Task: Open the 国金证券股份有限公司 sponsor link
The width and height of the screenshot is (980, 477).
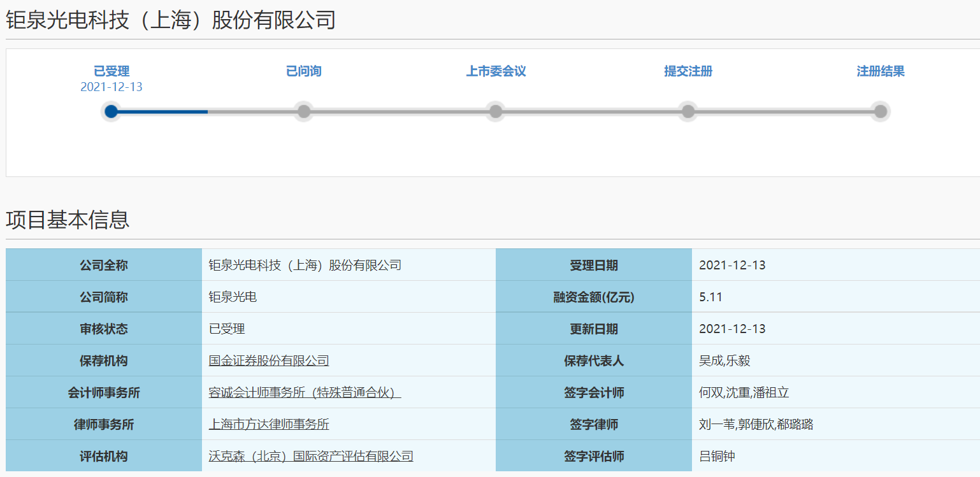Action: 269,360
